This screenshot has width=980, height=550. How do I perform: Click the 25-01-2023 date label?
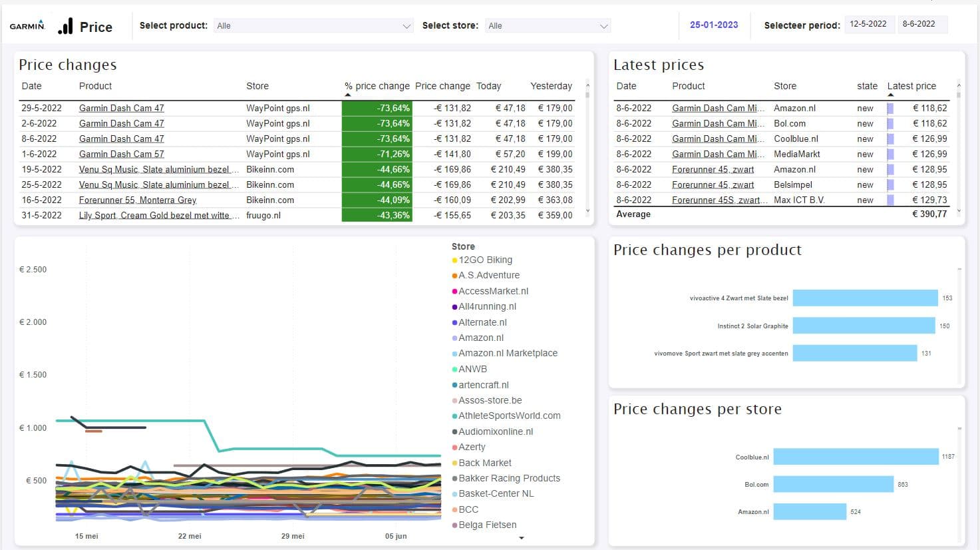714,25
